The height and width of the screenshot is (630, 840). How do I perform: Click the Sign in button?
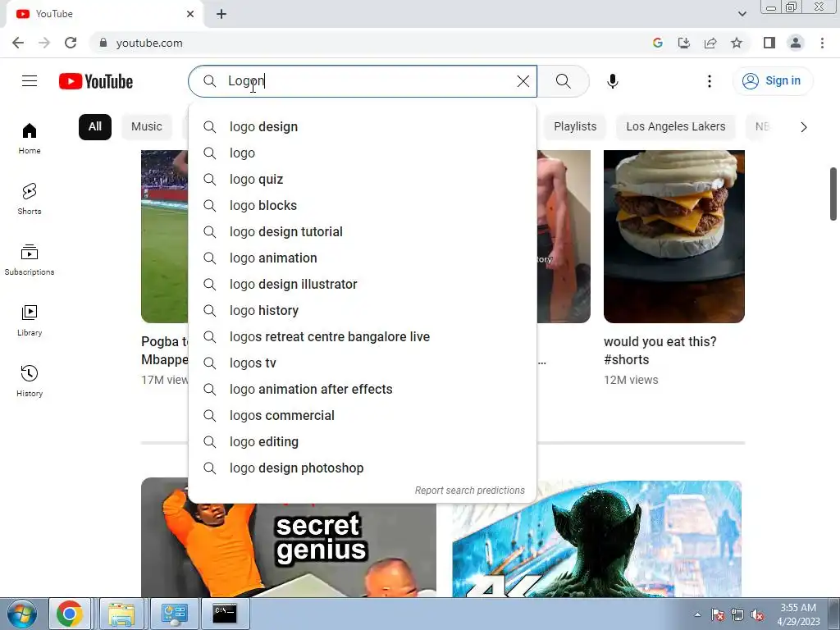772,81
